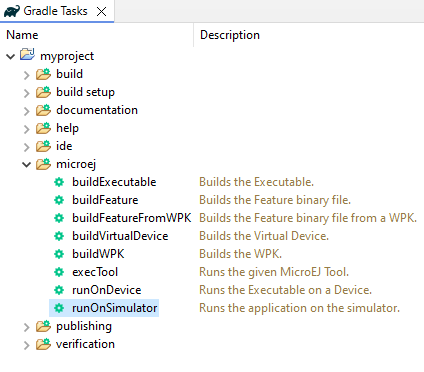Click the help group folder icon
This screenshot has width=424, height=372.
43,128
